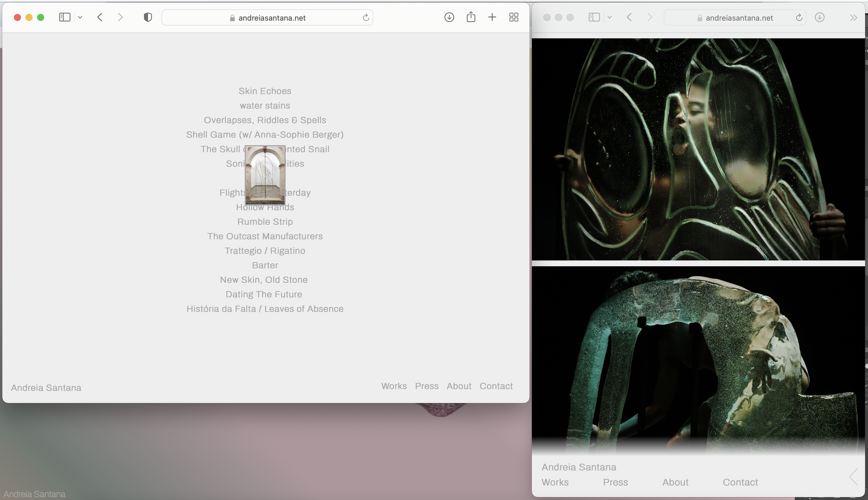Toggle the sidebar in the left Safari window
This screenshot has height=500, width=868.
pyautogui.click(x=64, y=17)
